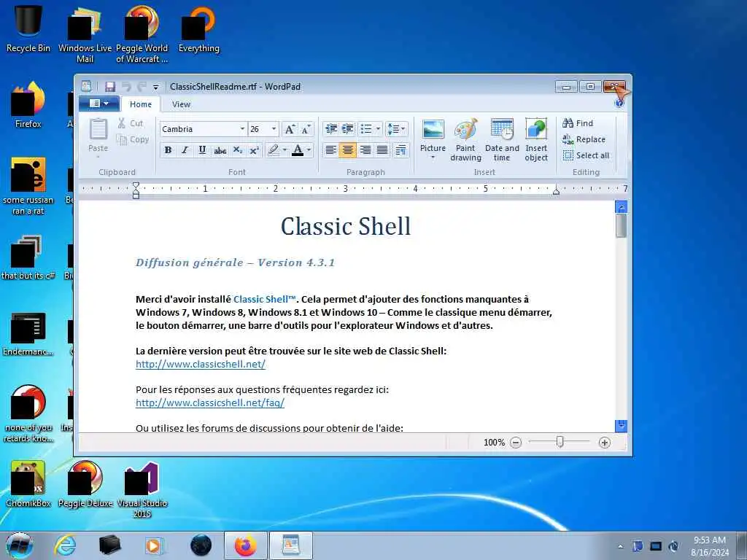The width and height of the screenshot is (747, 560).
Task: Click the Paint drawing icon
Action: [x=465, y=130]
